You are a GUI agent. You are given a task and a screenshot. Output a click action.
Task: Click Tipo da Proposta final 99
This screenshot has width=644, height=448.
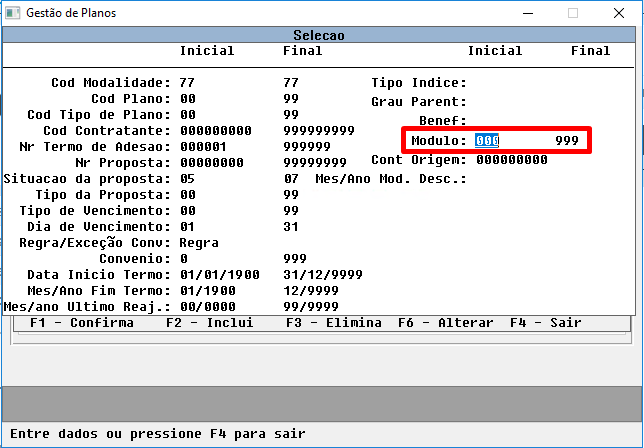point(291,195)
